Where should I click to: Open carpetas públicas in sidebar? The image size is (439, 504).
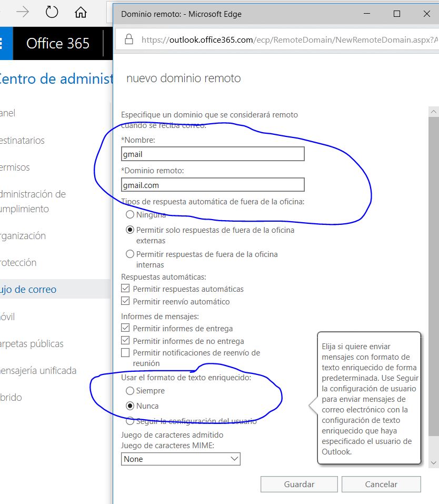coord(33,344)
